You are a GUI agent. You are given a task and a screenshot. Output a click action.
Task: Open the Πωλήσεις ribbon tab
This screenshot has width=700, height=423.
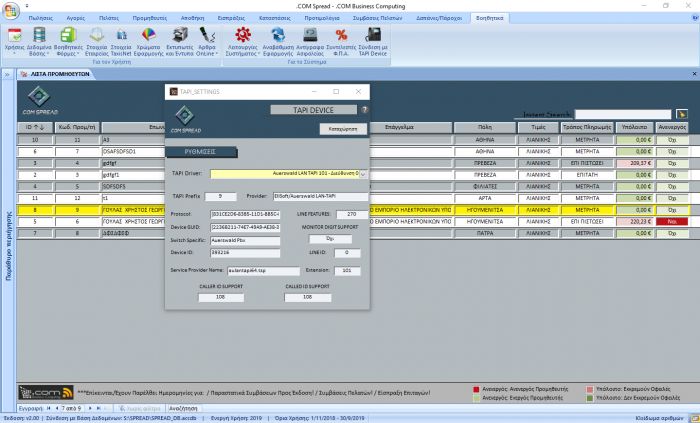(40, 18)
